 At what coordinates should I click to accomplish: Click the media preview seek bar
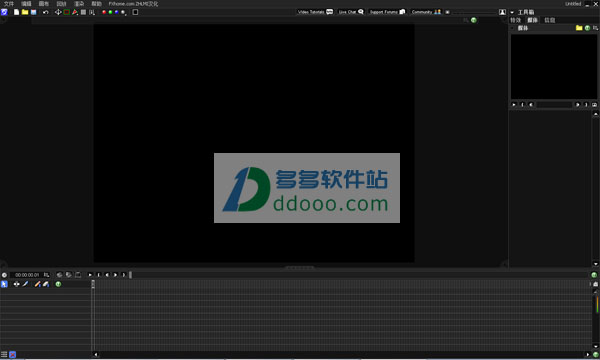coord(554,104)
